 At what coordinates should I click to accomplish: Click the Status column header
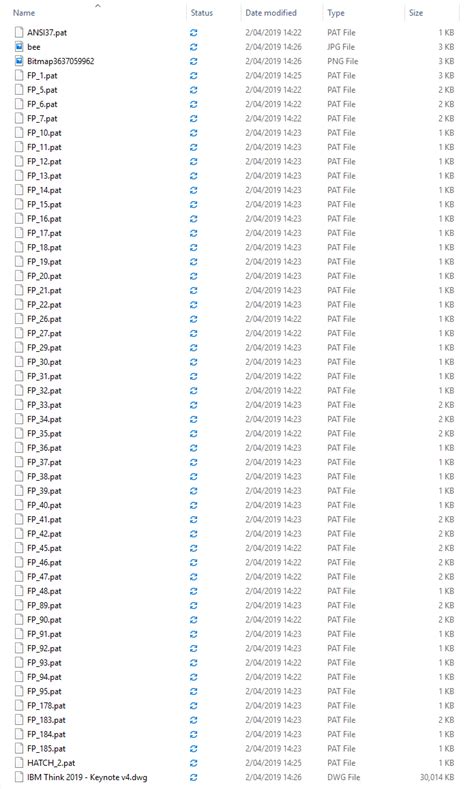202,13
